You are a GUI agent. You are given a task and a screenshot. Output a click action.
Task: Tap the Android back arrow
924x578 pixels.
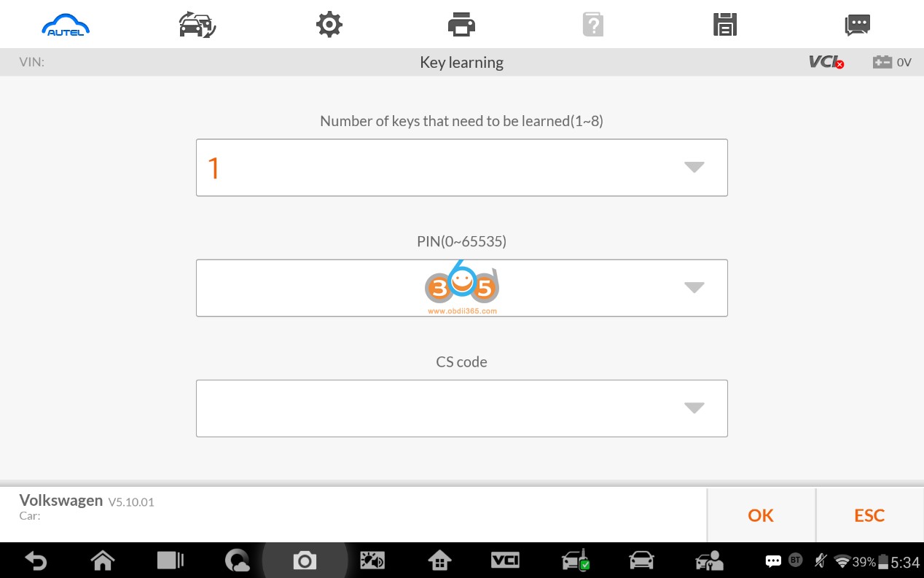click(36, 561)
